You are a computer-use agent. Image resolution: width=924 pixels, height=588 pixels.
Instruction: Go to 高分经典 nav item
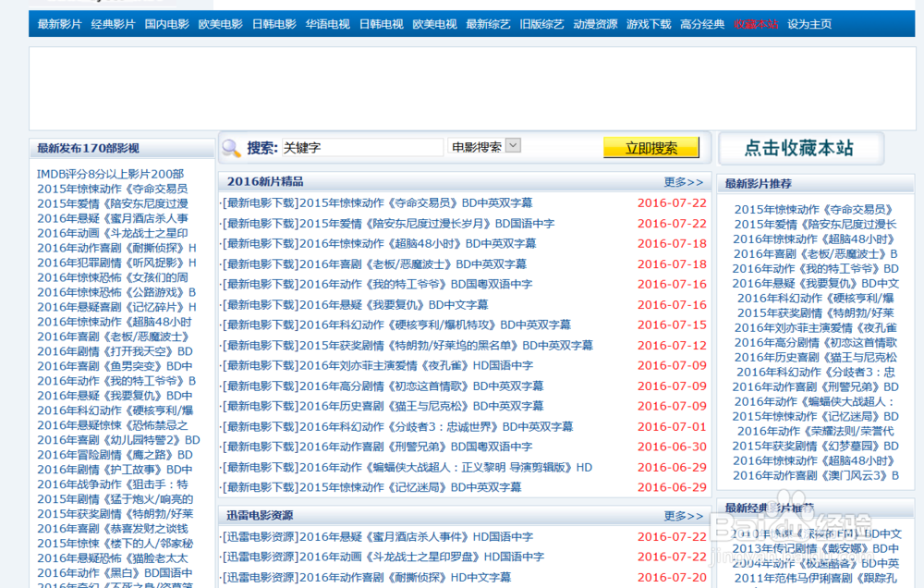tap(702, 24)
